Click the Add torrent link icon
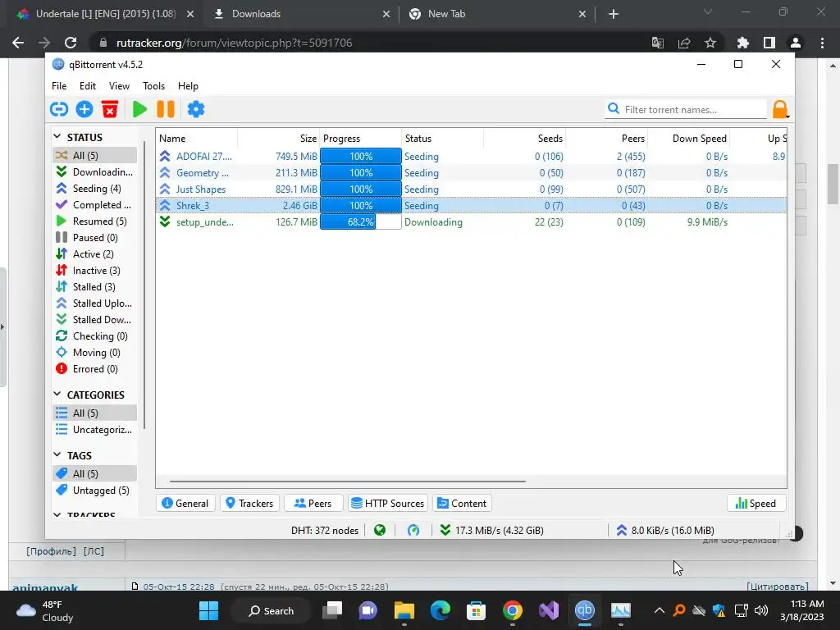The width and height of the screenshot is (840, 630). pos(59,109)
